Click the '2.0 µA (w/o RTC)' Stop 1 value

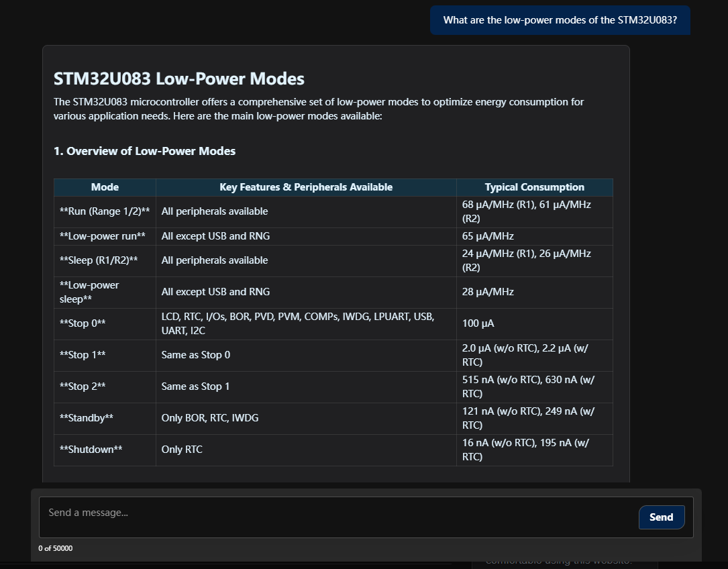click(500, 348)
